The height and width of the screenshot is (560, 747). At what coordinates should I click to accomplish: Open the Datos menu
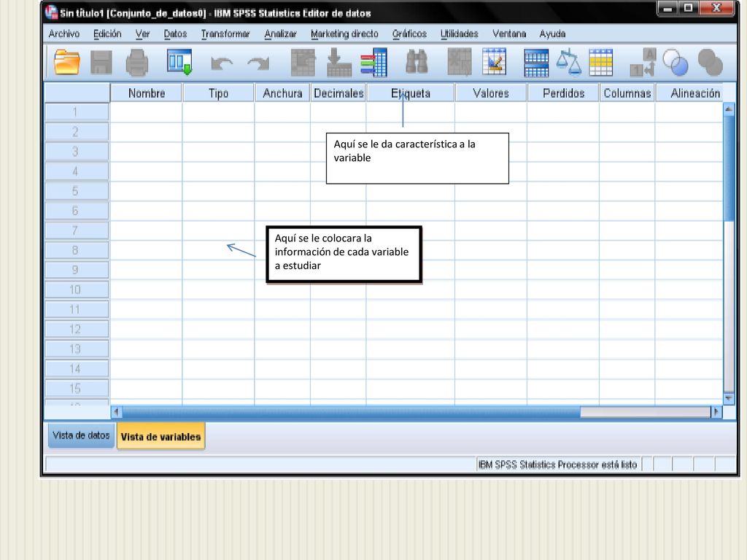point(175,34)
